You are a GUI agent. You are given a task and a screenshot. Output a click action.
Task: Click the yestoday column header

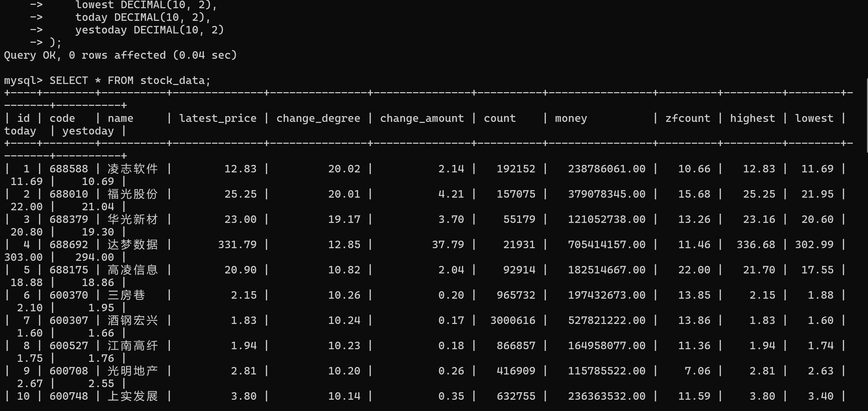tap(88, 131)
